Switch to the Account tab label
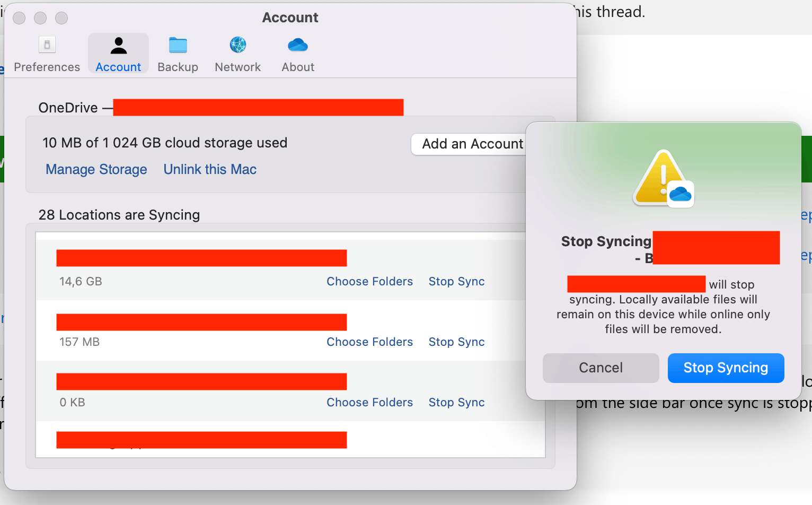 tap(118, 67)
